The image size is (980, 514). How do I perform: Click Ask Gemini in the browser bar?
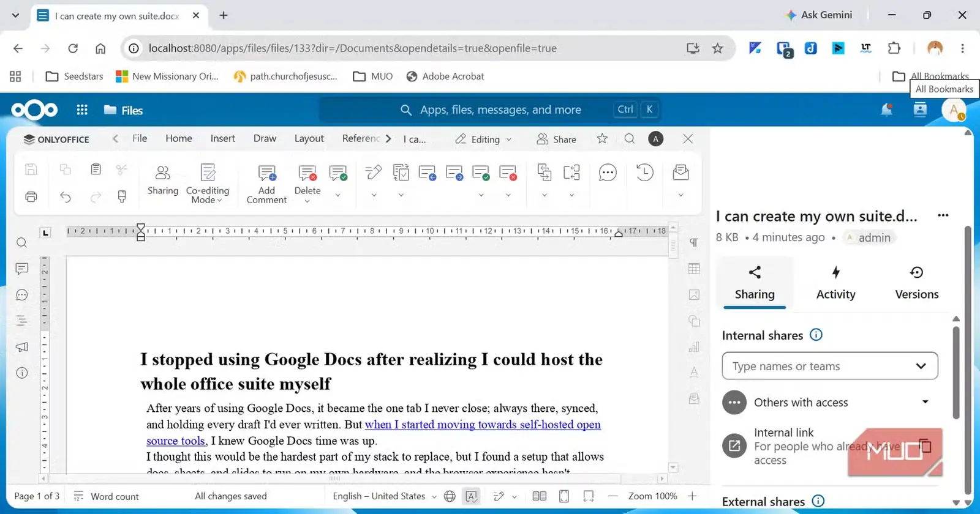(x=818, y=15)
